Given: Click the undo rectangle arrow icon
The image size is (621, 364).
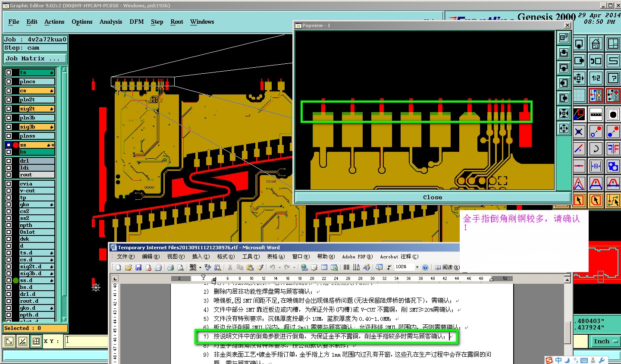Looking at the screenshot, I should [x=596, y=61].
